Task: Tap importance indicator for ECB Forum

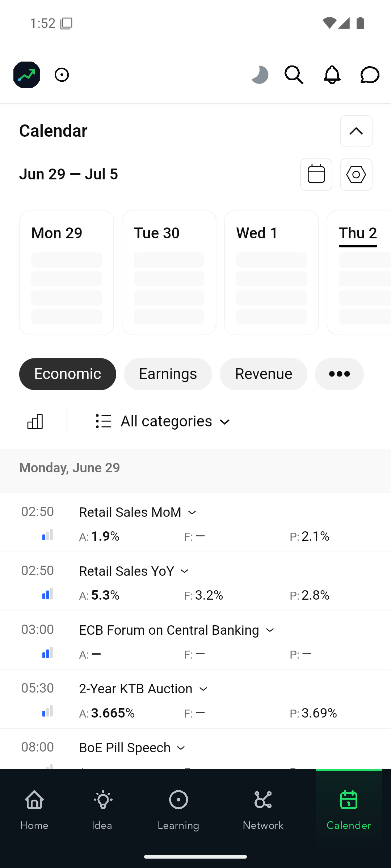Action: pyautogui.click(x=47, y=653)
